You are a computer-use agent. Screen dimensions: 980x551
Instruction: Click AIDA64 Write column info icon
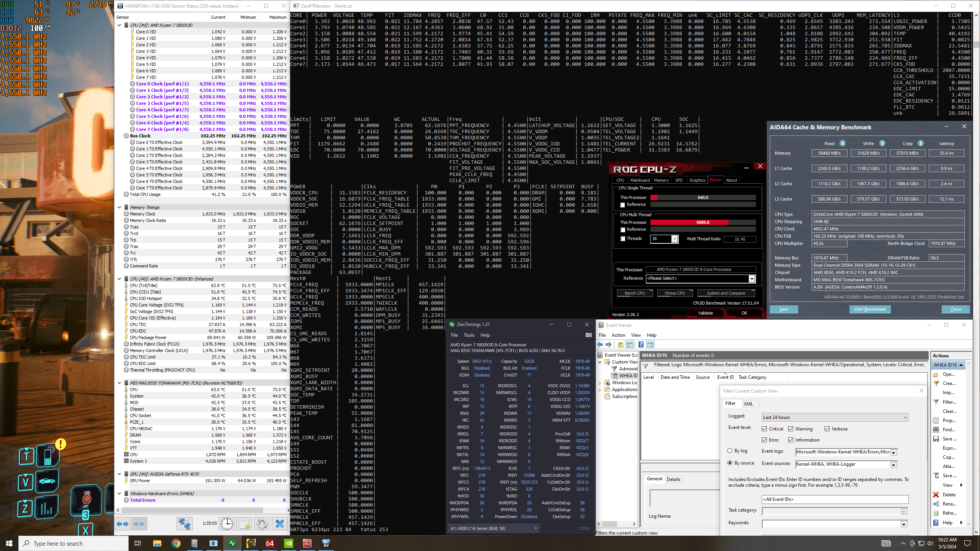tap(882, 143)
